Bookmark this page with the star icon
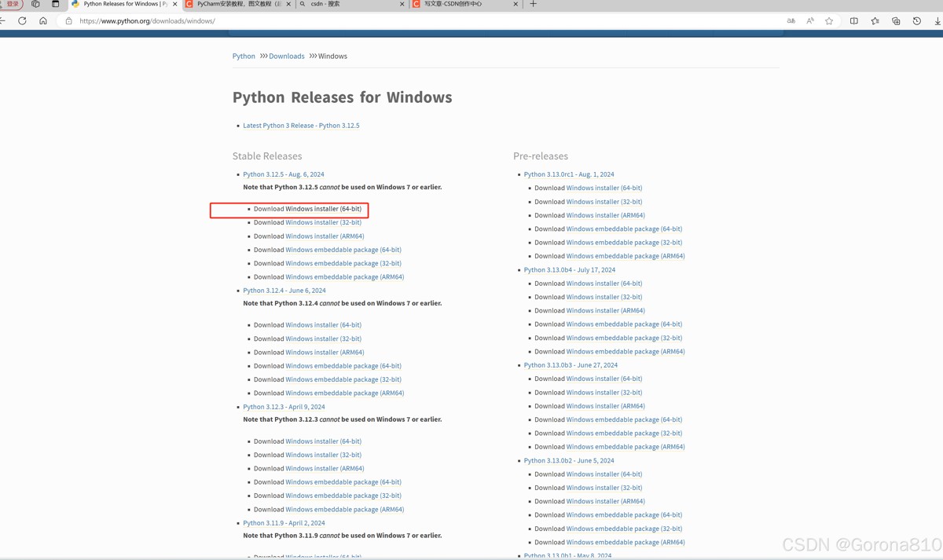This screenshot has height=560, width=943. (829, 21)
